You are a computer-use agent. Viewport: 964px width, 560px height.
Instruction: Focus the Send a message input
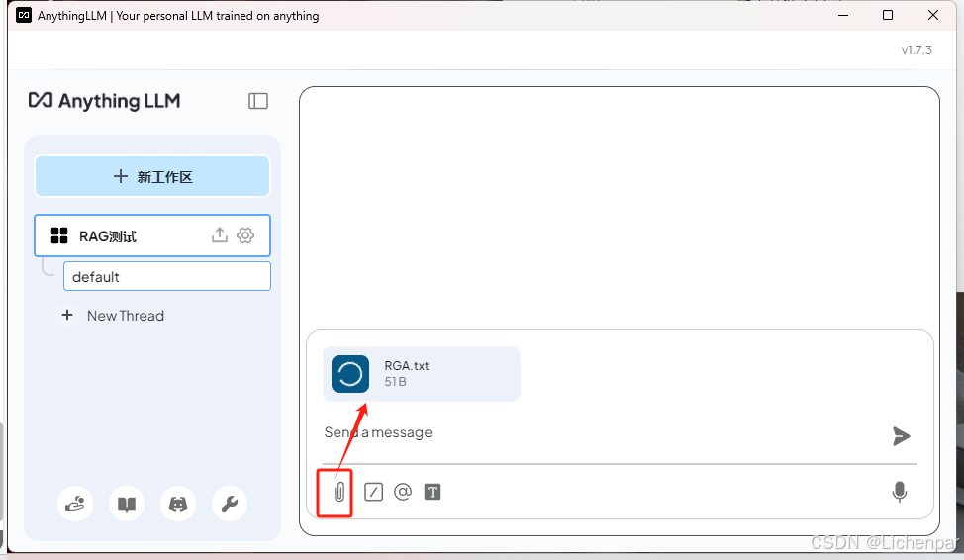tap(603, 432)
